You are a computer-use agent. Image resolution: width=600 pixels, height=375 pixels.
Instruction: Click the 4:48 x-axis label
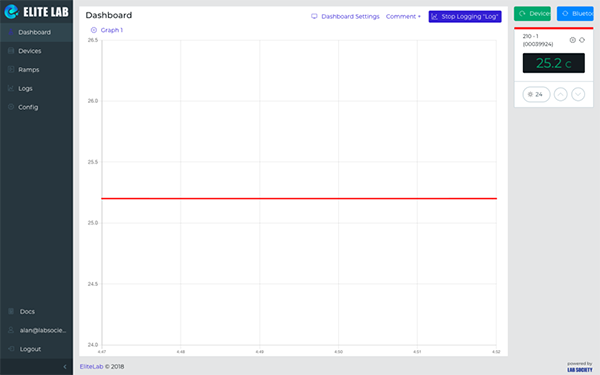tap(181, 352)
